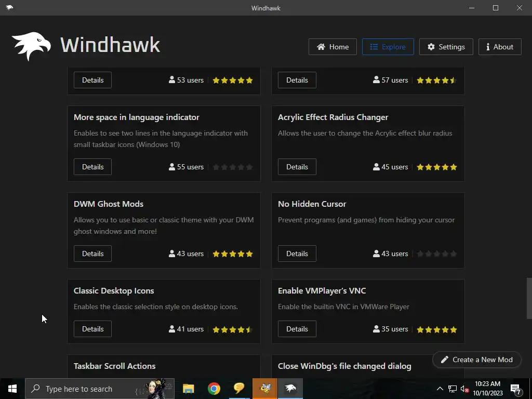
Task: Select the Acrylic Effect Radius Changer title
Action: tap(333, 117)
